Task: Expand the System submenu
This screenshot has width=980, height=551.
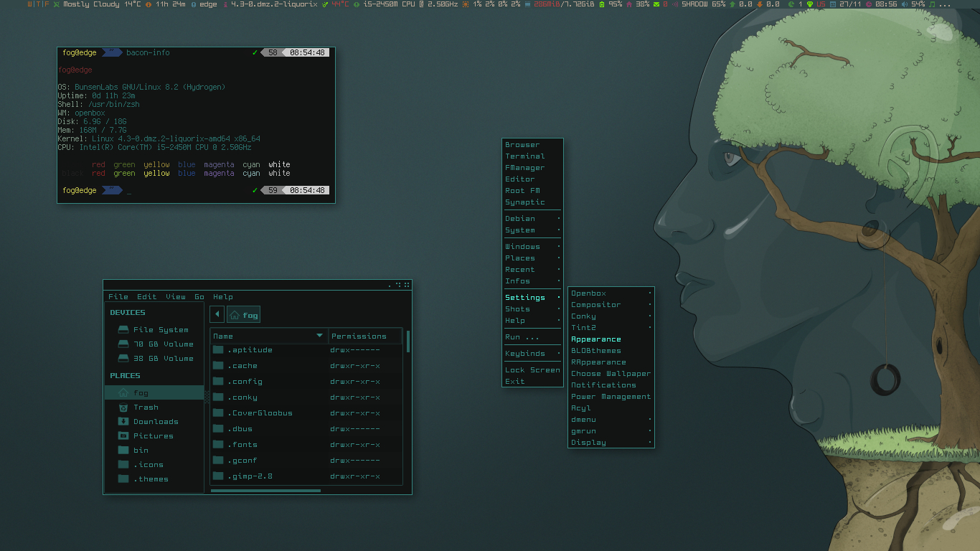Action: [x=532, y=230]
